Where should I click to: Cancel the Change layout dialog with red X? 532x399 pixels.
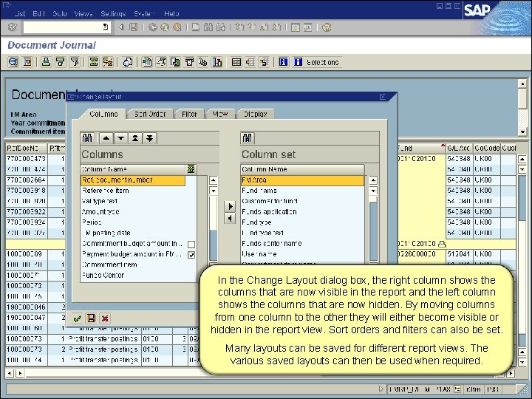(x=105, y=318)
